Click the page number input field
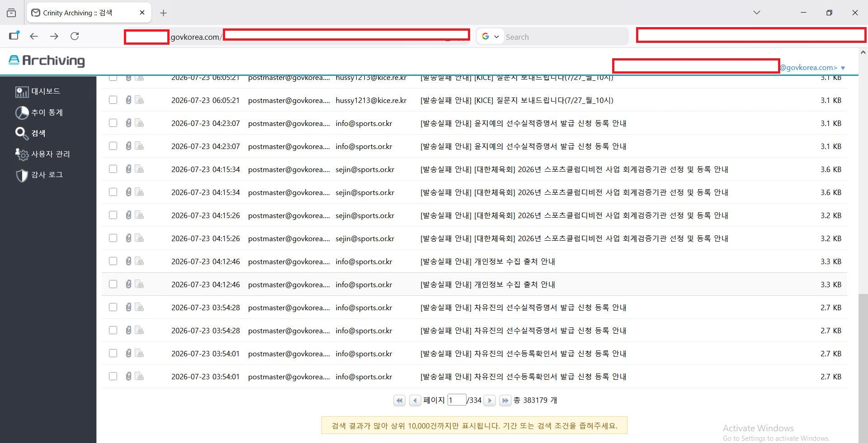The width and height of the screenshot is (868, 443). point(457,400)
